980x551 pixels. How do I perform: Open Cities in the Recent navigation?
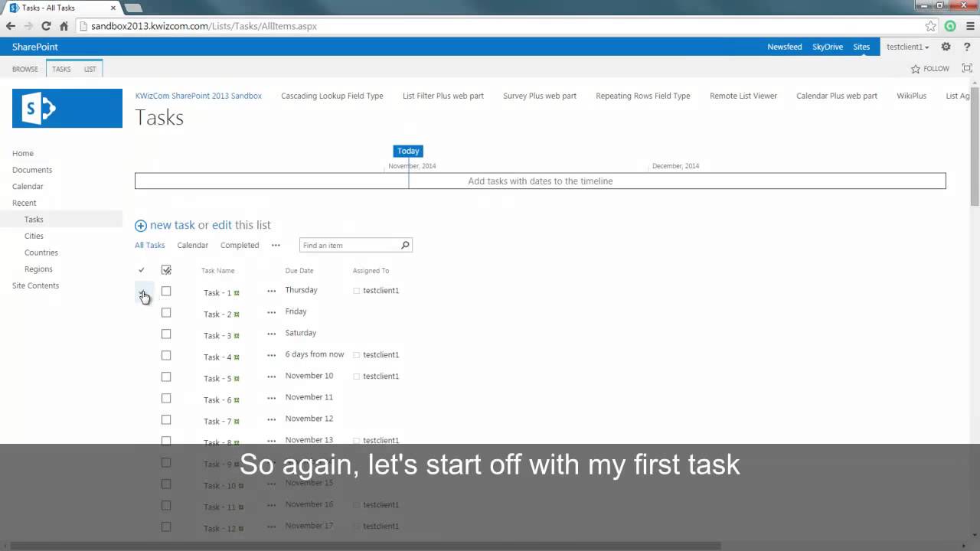[34, 236]
